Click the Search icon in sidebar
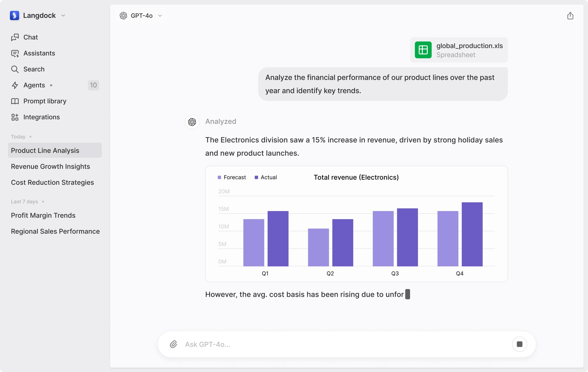The height and width of the screenshot is (372, 588). [x=15, y=69]
